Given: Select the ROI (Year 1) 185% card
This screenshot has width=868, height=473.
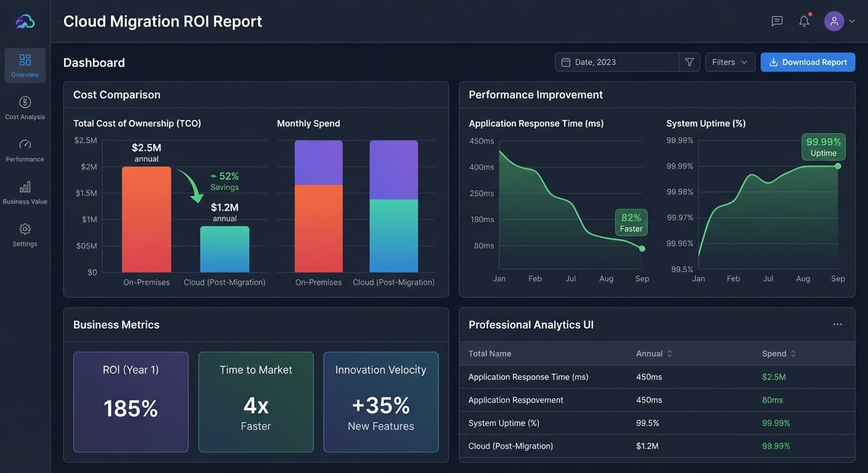Looking at the screenshot, I should pos(131,402).
